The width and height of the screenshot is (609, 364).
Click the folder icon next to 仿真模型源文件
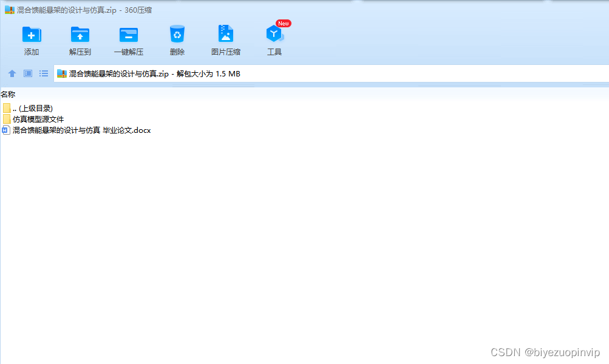point(7,119)
